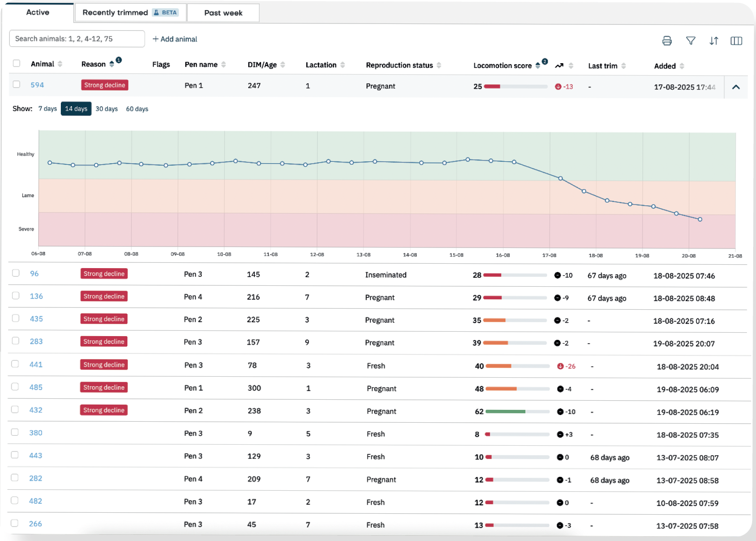This screenshot has height=541, width=756.
Task: Collapse the expanded row for animal 594
Action: (736, 87)
